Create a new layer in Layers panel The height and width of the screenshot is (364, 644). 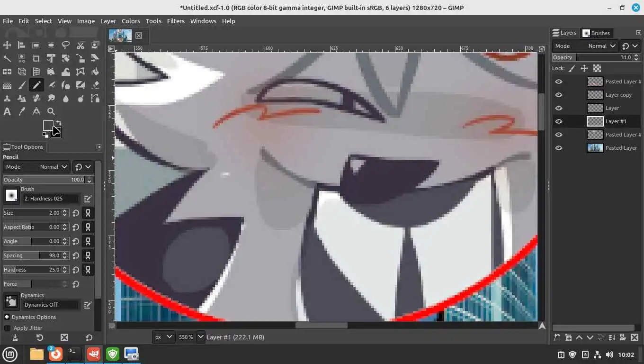click(557, 337)
